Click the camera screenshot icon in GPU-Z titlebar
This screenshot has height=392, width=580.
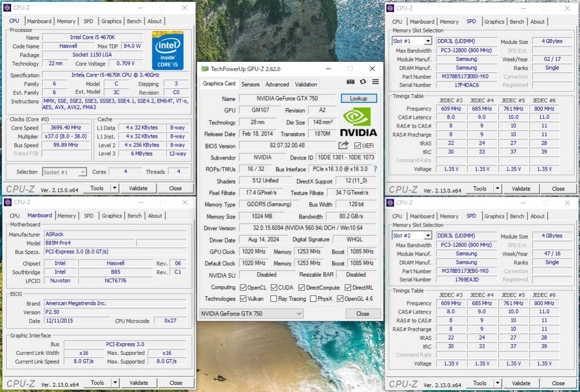(350, 82)
